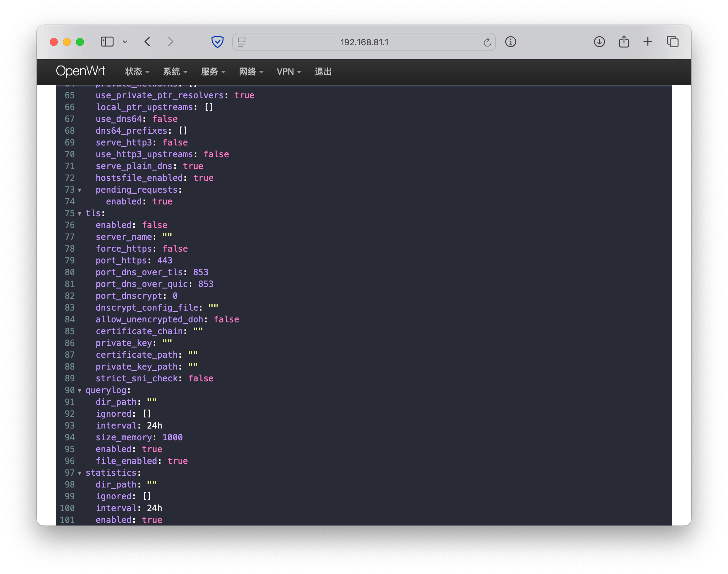Collapse the querylog section fold arrow
This screenshot has width=728, height=574.
pos(80,391)
